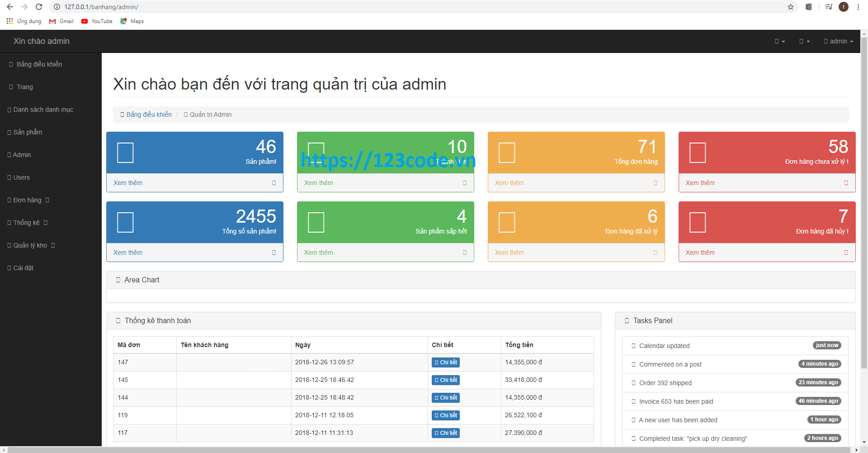Image resolution: width=868 pixels, height=453 pixels.
Task: Select Trang in the sidebar menu
Action: (25, 86)
